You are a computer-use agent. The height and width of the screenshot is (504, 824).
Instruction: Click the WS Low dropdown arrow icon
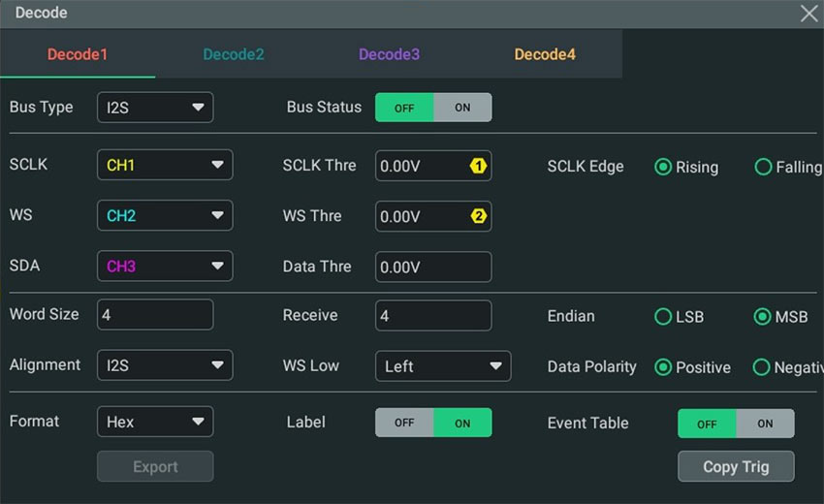coord(495,365)
